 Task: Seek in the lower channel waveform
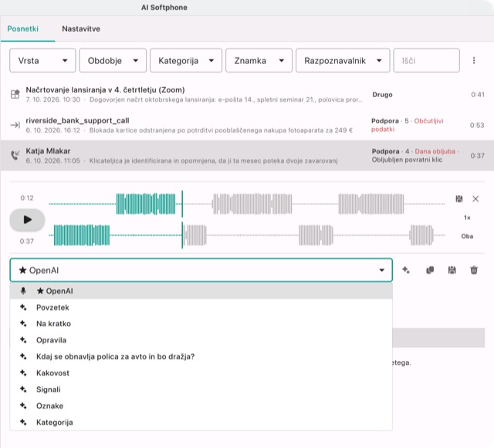tap(247, 235)
